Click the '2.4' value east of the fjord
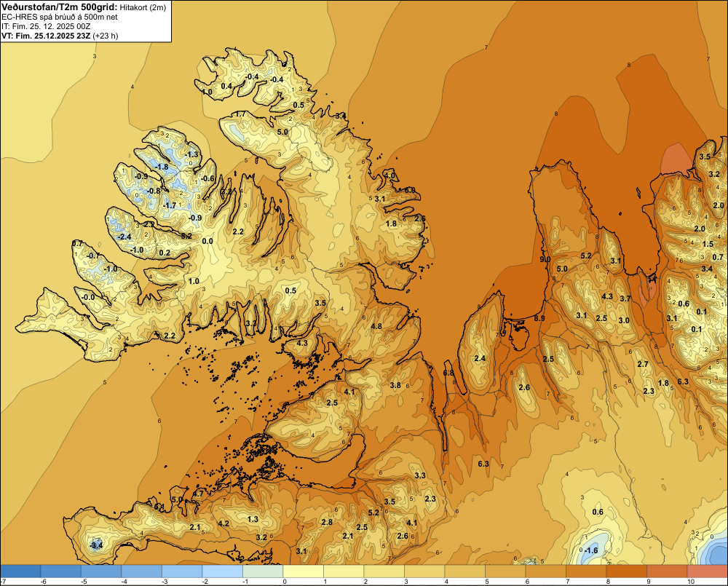 click(480, 358)
